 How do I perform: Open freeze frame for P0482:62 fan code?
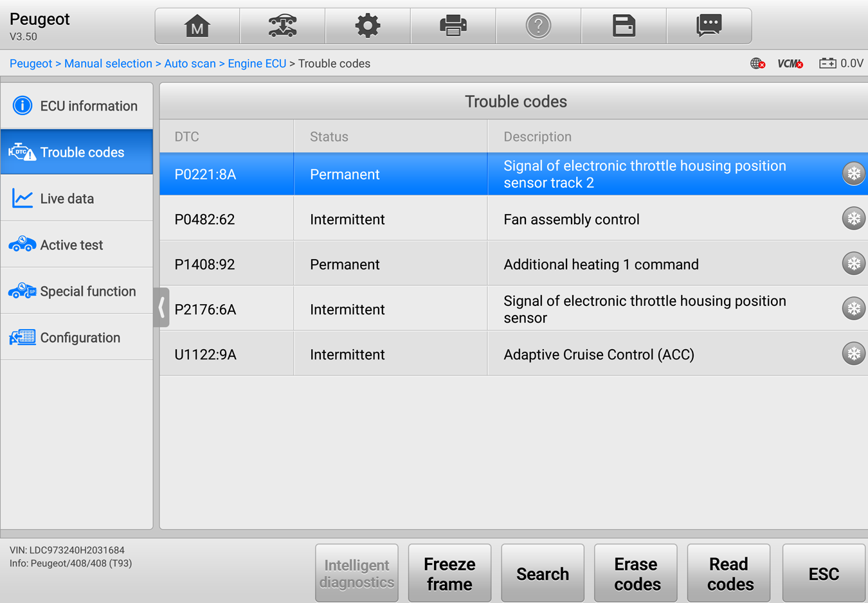(853, 218)
